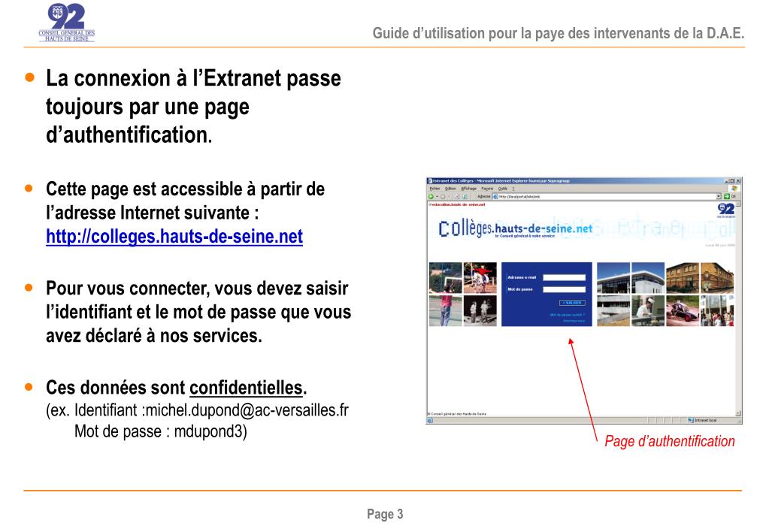The image size is (769, 532).
Task: Select the racing buggy photo thumbnail
Action: 683,310
